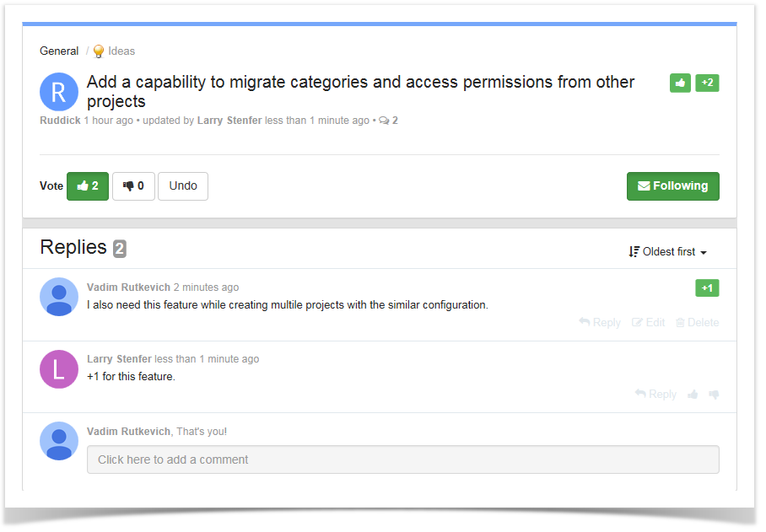Screen dimensions: 766x532
Task: Click Larry Stenfer's purple L avatar
Action: pyautogui.click(x=58, y=369)
